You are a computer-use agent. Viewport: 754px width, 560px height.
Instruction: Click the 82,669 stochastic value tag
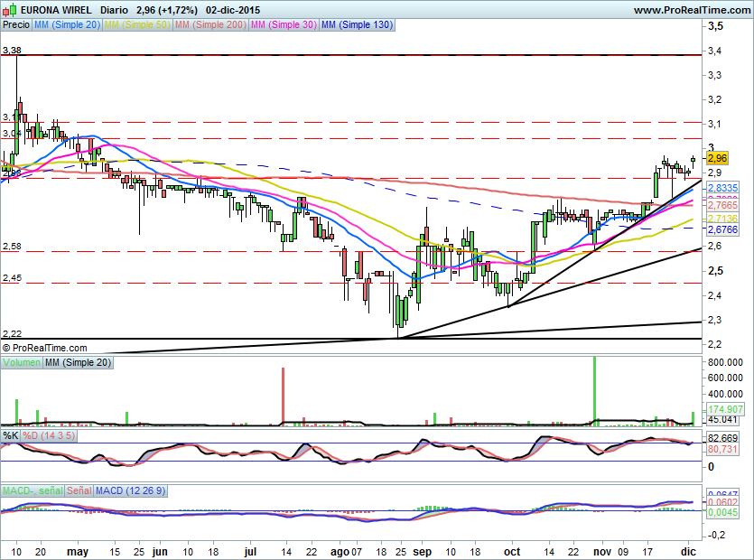coord(722,438)
